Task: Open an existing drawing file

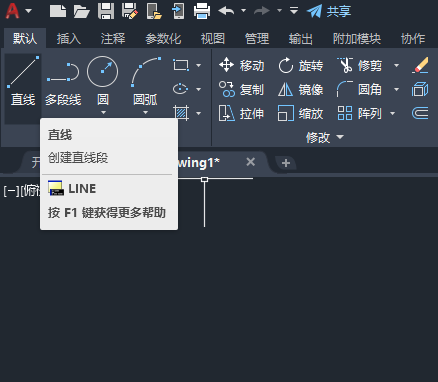Action: pyautogui.click(x=82, y=11)
